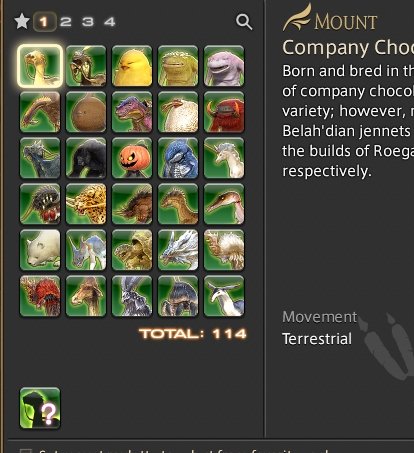Viewport: 414px width, 453px height.
Task: Toggle the checkbox below the mount list
Action: [25, 451]
